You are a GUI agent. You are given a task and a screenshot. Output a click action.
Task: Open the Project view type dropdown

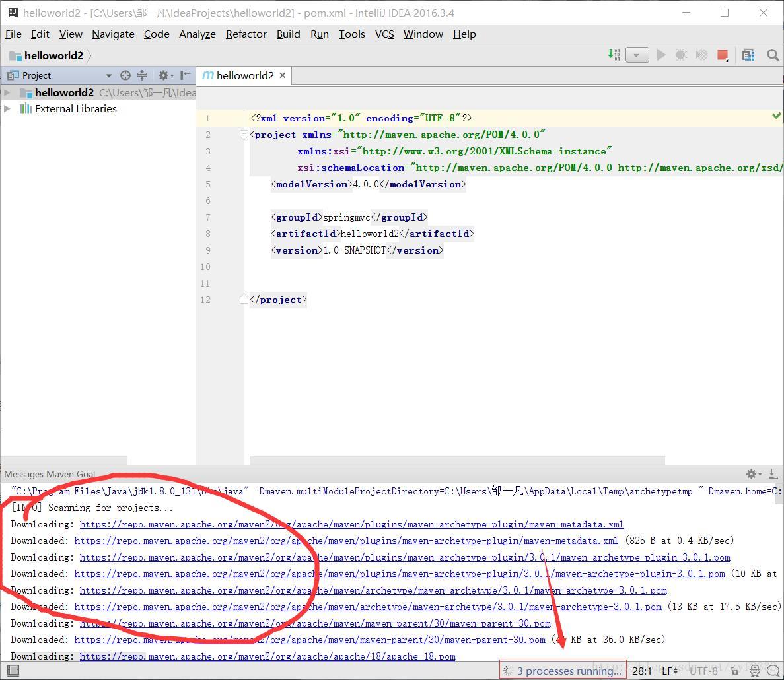pos(108,75)
